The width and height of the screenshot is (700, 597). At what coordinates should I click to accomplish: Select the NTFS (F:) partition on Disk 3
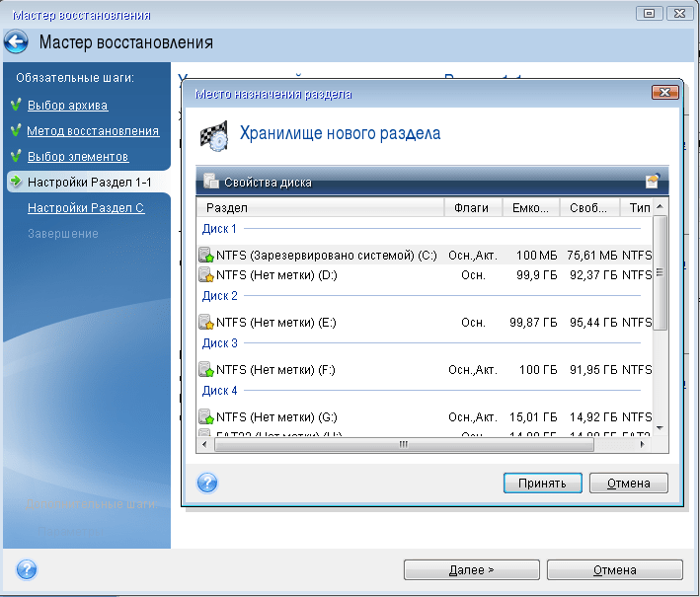pos(275,370)
